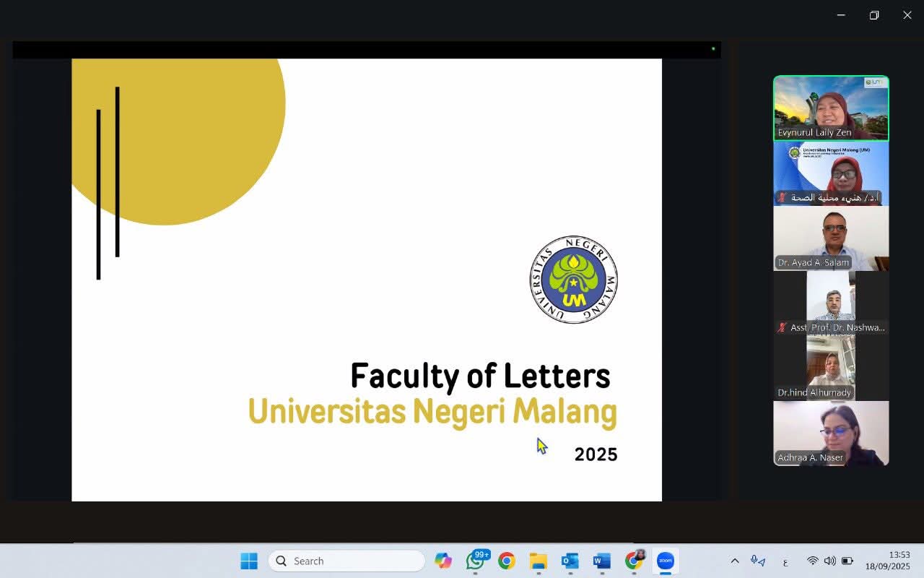Open Copilot from the taskbar
The height and width of the screenshot is (578, 924).
click(x=443, y=561)
